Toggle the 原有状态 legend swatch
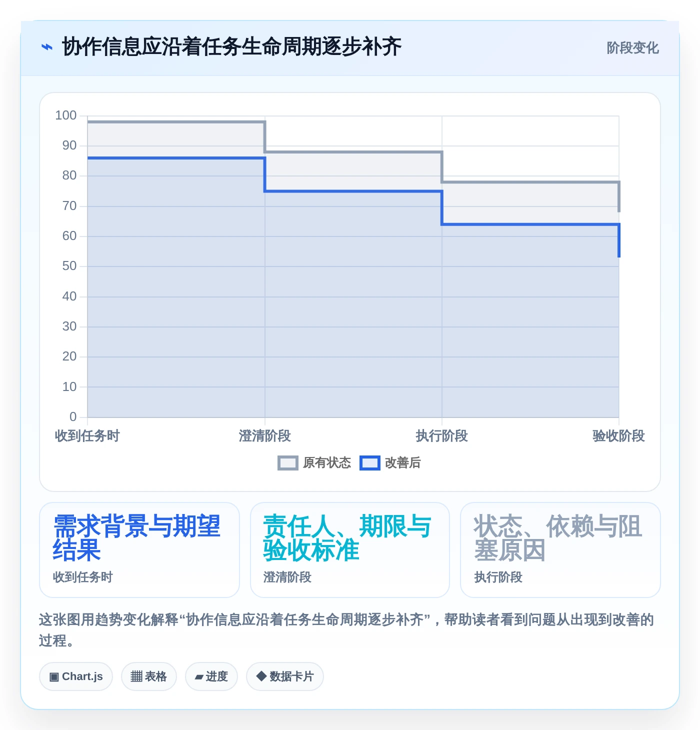This screenshot has height=730, width=700. 287,463
